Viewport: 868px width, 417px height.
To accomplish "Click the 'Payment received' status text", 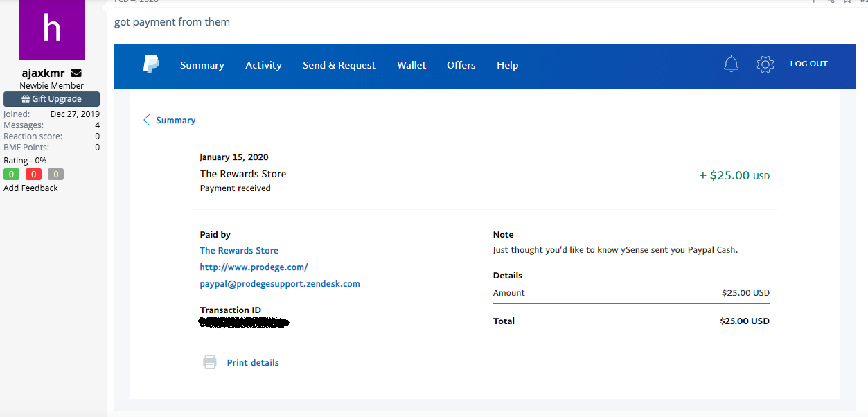I will pos(236,188).
